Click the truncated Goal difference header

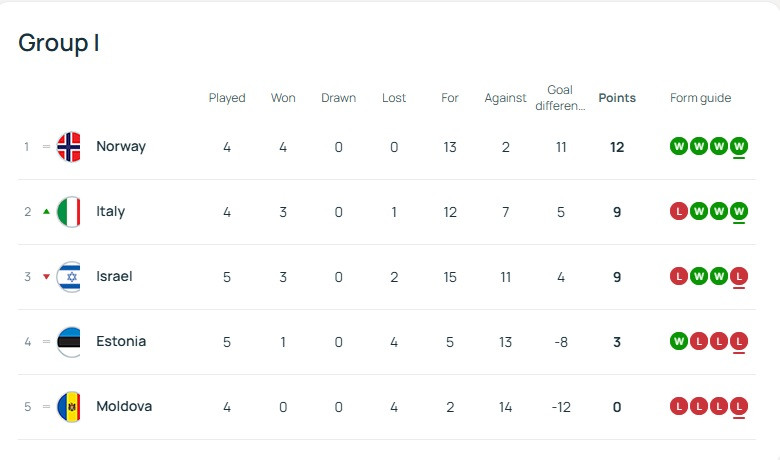point(560,98)
